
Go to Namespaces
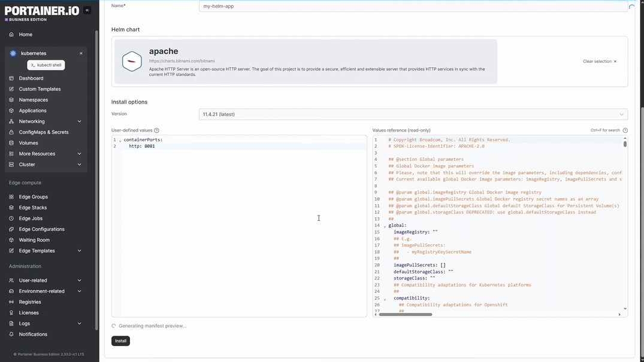[33, 100]
